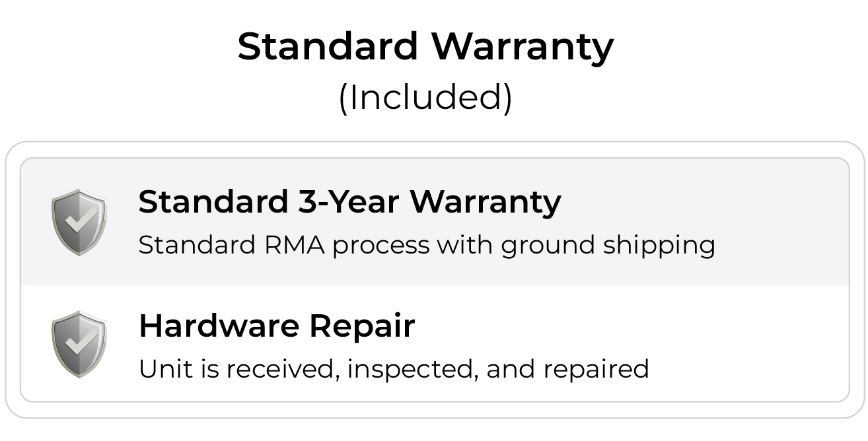868x441 pixels.
Task: Click 'Warranty' in the top heading
Action: point(523,47)
